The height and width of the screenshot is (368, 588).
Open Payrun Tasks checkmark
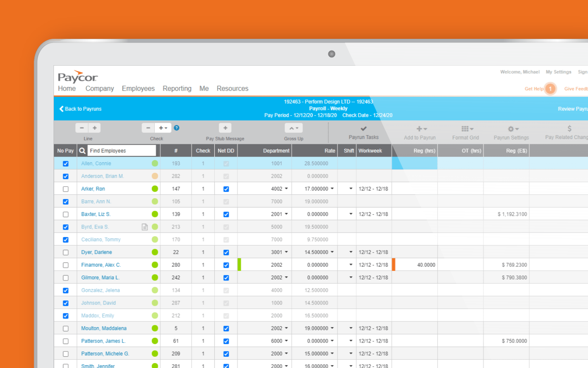coord(363,129)
